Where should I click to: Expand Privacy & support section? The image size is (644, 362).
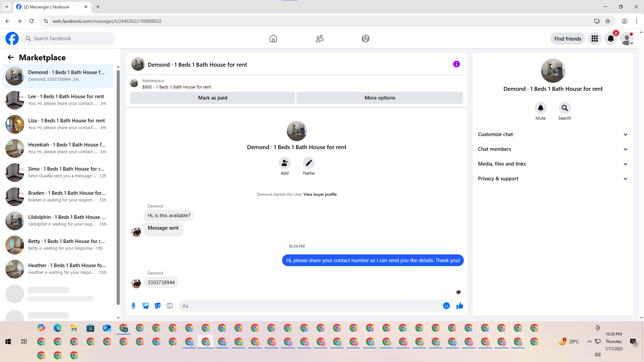[553, 179]
